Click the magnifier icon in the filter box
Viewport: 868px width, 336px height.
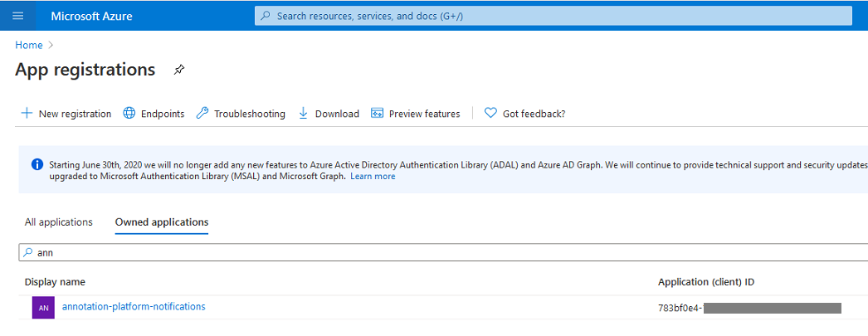[x=27, y=253]
